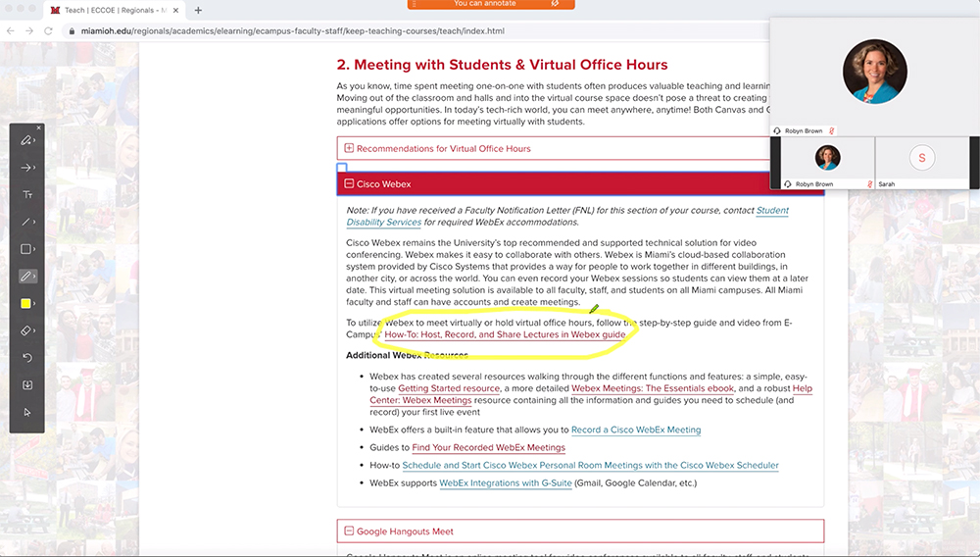The height and width of the screenshot is (557, 980).
Task: Close the Teach ECCOE browser tab
Action: point(175,10)
